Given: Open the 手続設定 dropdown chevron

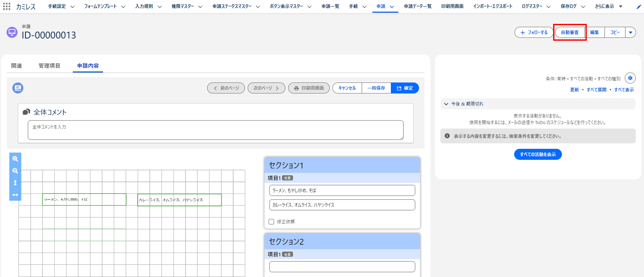Looking at the screenshot, I should click(x=72, y=7).
